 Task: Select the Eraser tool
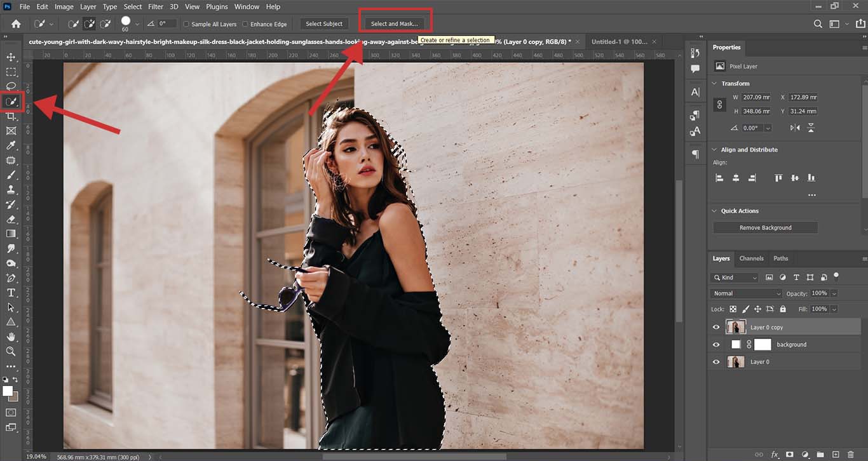pos(11,219)
